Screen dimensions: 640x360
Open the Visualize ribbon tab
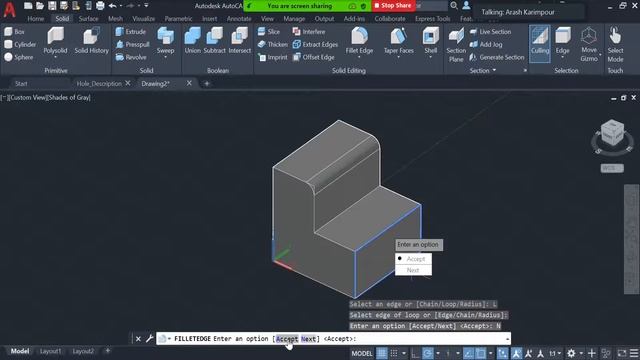click(x=144, y=18)
